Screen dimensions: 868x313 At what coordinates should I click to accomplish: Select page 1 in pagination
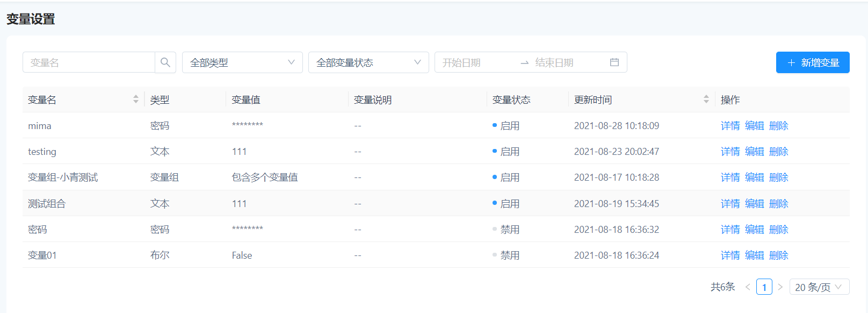(x=764, y=287)
